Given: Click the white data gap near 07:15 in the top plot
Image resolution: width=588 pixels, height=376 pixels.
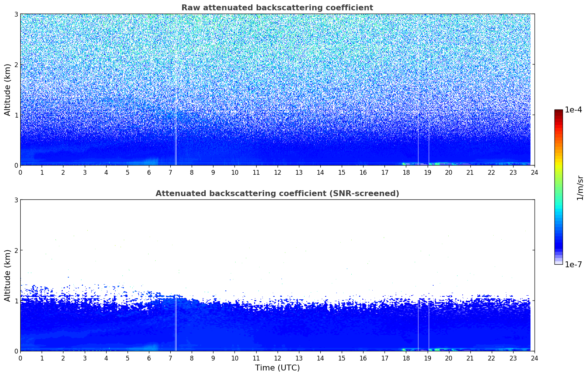Looking at the screenshot, I should [x=176, y=90].
